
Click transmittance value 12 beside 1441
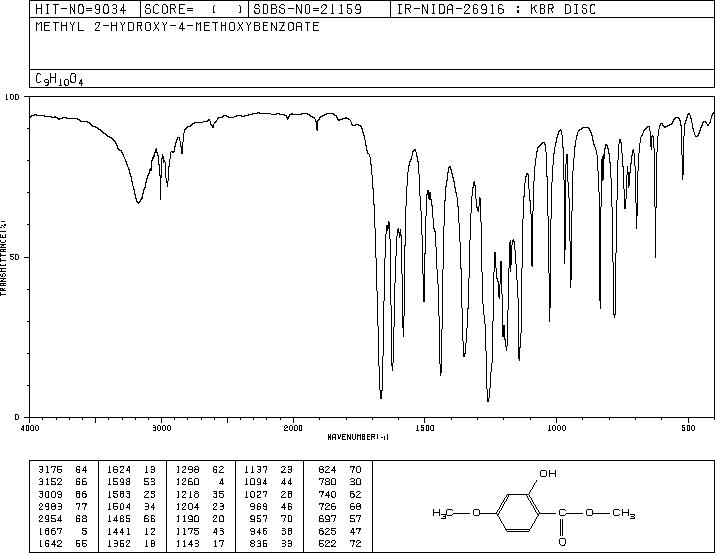150,531
